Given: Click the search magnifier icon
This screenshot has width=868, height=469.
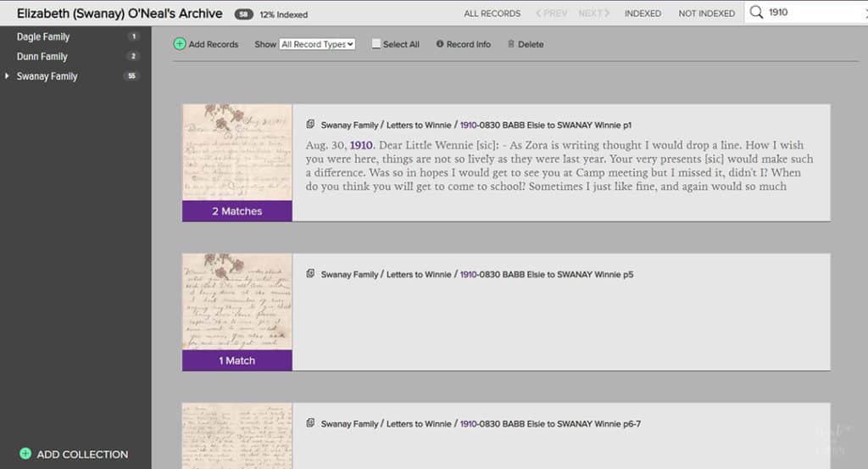Looking at the screenshot, I should tap(756, 12).
